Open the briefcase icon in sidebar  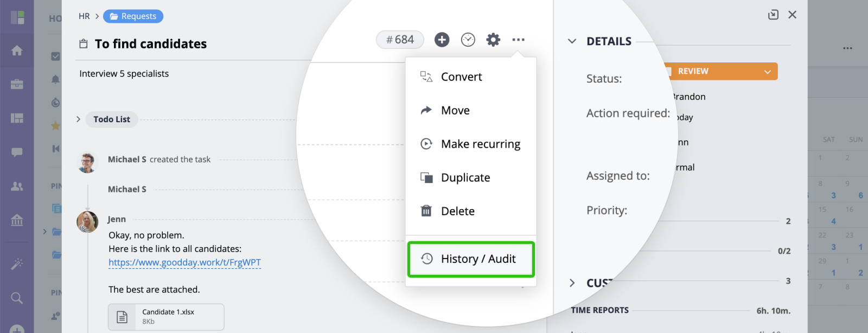(17, 84)
